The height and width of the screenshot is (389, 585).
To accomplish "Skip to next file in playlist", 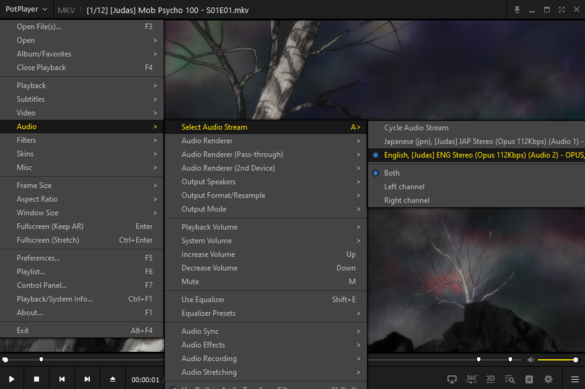I will (x=87, y=379).
